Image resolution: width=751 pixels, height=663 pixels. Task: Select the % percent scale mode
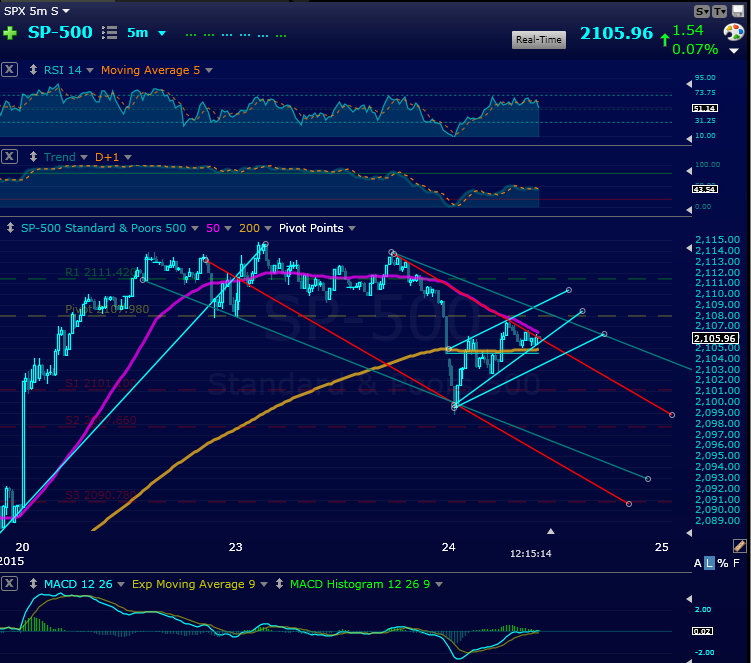point(723,563)
